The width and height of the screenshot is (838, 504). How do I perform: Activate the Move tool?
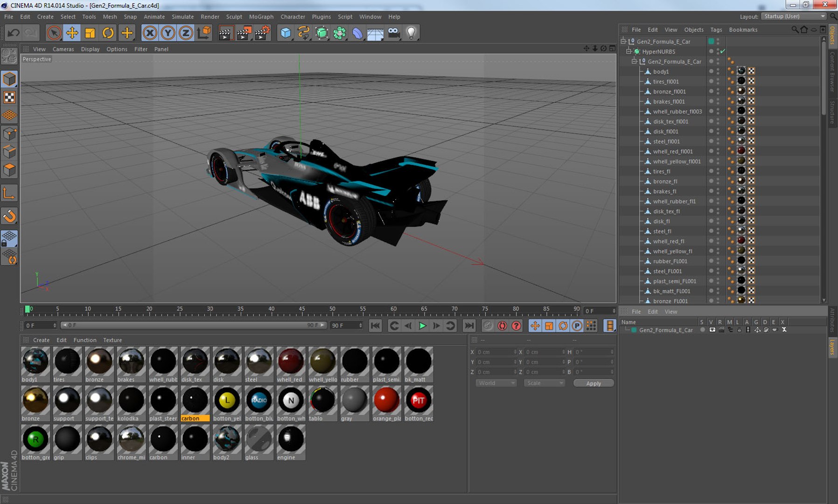coord(72,33)
